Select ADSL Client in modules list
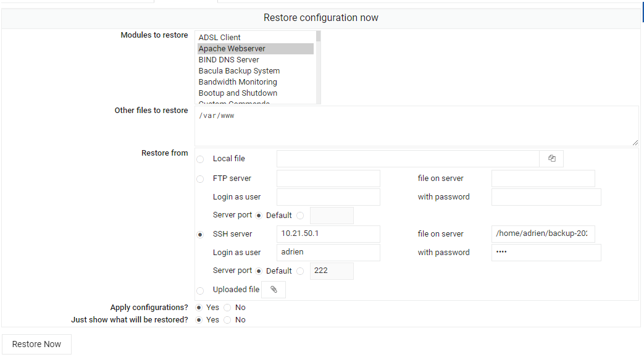This screenshot has height=357, width=644. 220,38
